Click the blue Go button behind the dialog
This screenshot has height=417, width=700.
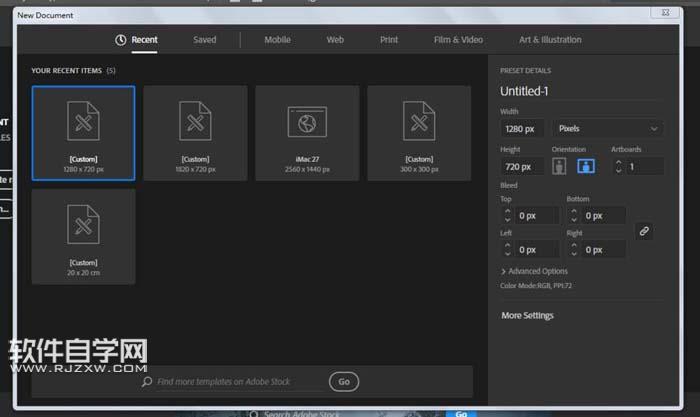(x=461, y=413)
